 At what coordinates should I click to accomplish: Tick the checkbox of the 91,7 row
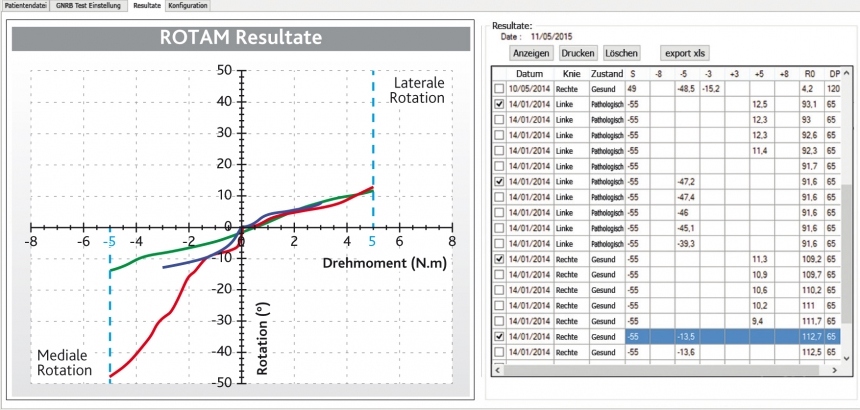click(x=499, y=166)
